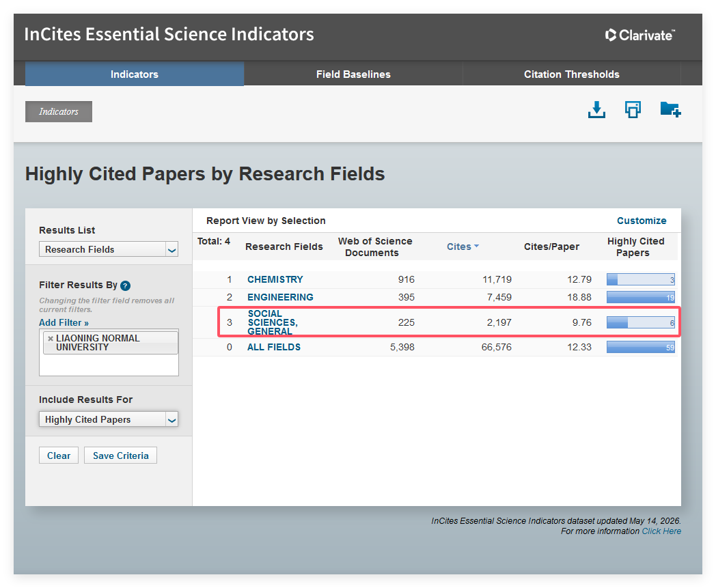Switch to the Indicators tab
Image resolution: width=716 pixels, height=588 pixels.
tap(134, 74)
